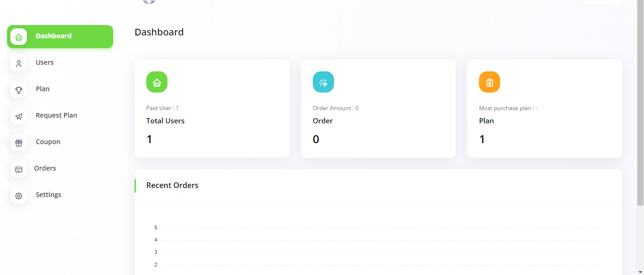644x275 pixels.
Task: Open the Coupon section
Action: [48, 142]
